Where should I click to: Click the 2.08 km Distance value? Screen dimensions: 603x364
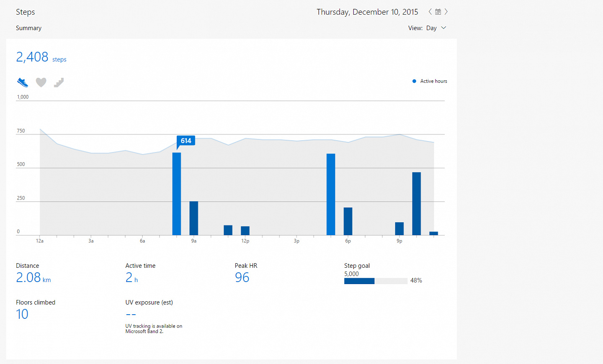pos(33,277)
